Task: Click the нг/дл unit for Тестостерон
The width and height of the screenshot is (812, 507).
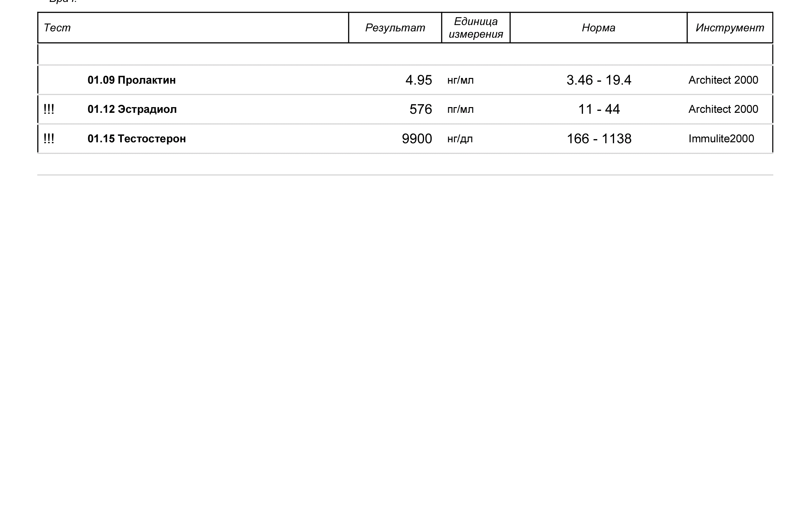Action: (x=460, y=139)
